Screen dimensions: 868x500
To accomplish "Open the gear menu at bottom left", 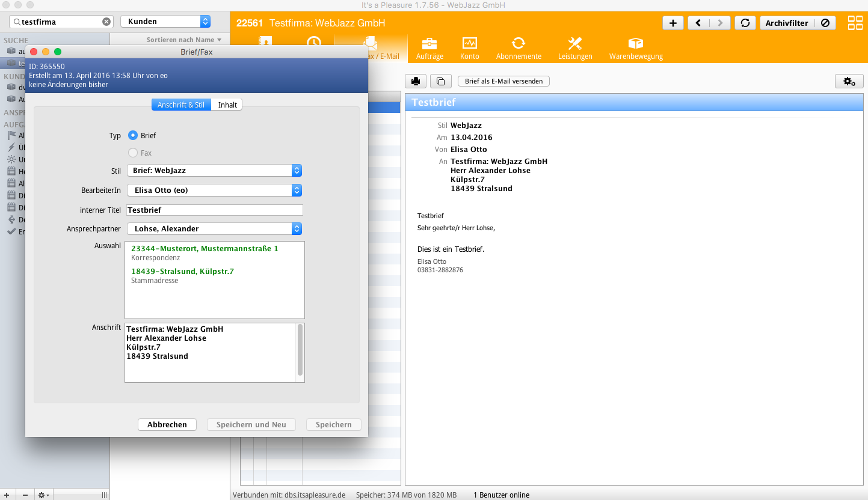I will click(x=43, y=495).
